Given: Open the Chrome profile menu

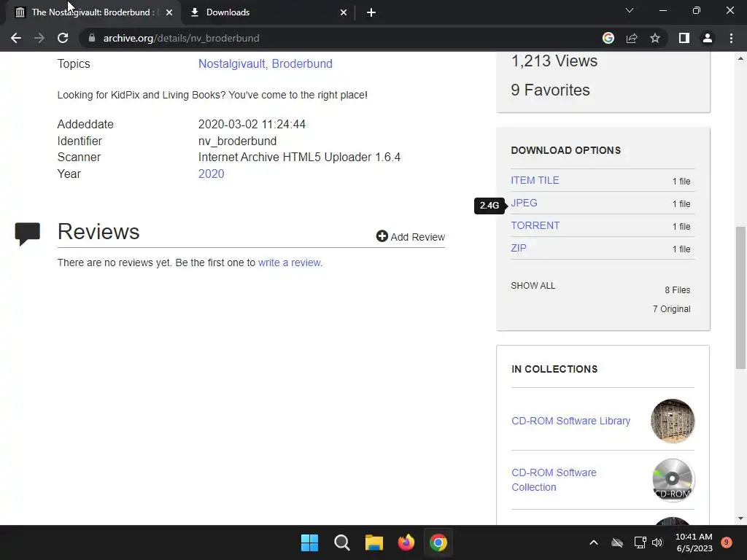Looking at the screenshot, I should (708, 38).
